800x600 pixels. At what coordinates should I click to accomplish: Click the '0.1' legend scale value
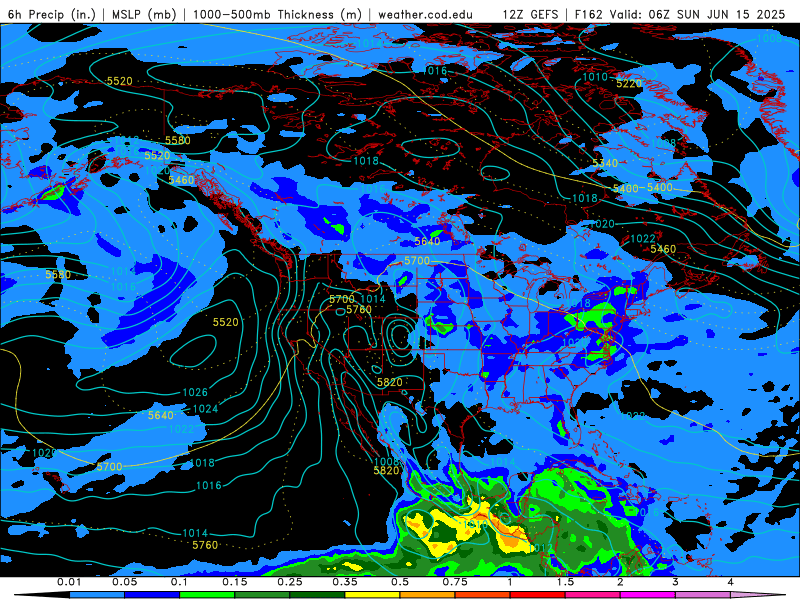coord(180,582)
